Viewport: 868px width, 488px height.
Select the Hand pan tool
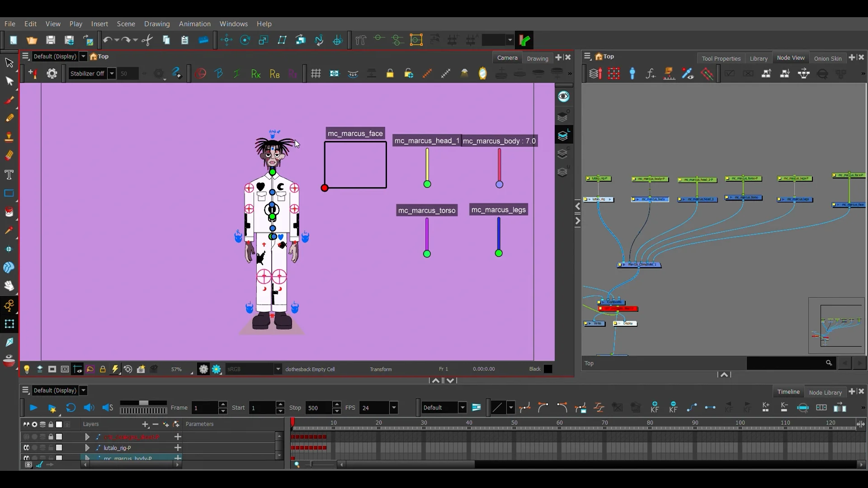pos(9,286)
